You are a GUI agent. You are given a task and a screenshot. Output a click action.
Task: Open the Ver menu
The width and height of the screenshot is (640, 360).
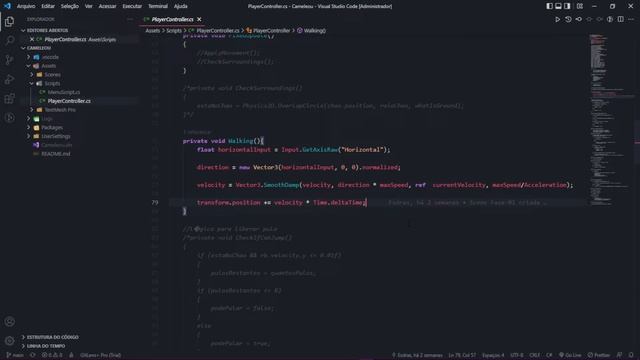89,6
